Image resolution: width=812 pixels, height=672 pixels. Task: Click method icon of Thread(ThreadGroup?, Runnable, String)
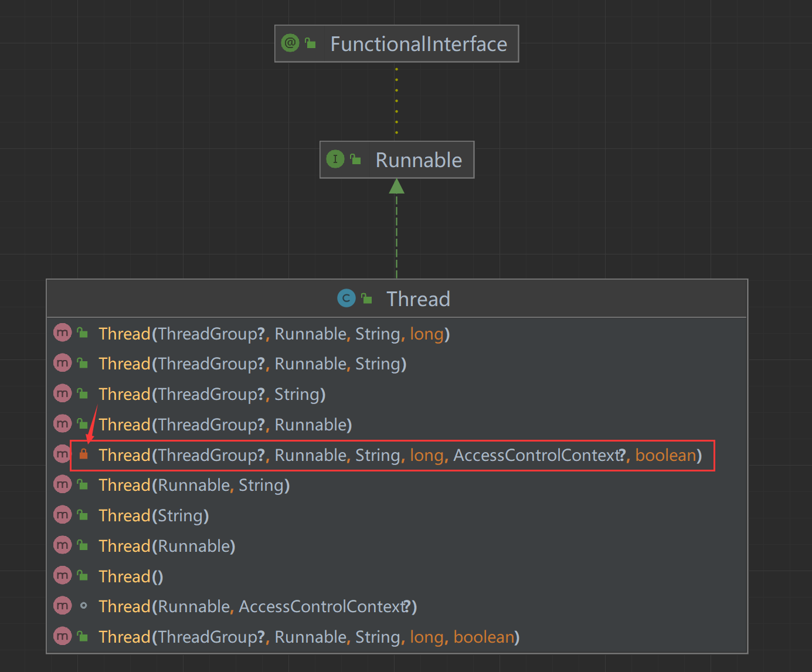62,364
